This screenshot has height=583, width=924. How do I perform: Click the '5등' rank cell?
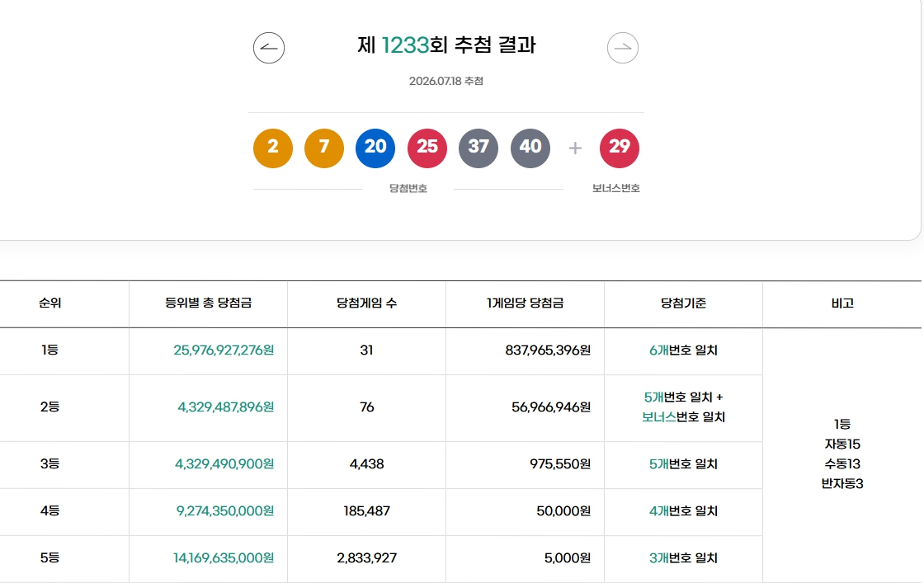coord(49,557)
